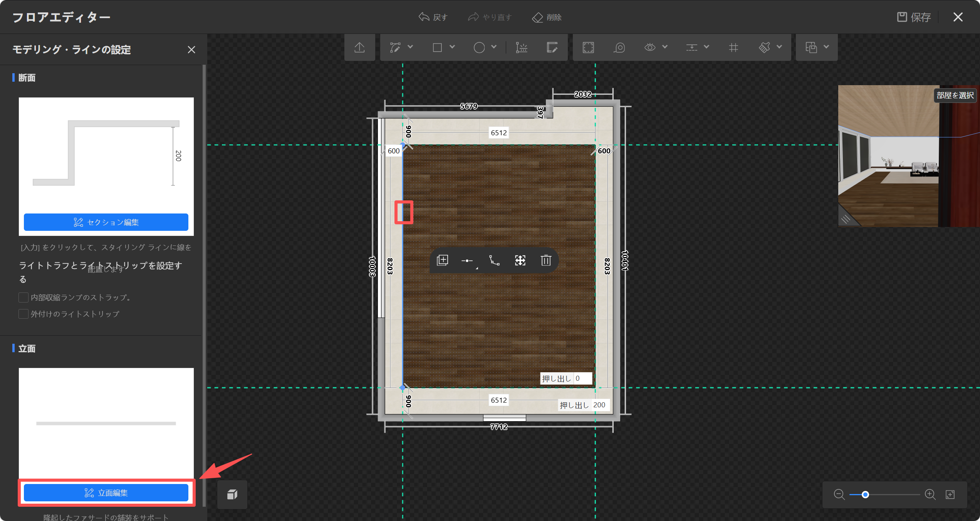Expand the curve pen tool dropdown
This screenshot has height=521, width=980.
pyautogui.click(x=410, y=47)
